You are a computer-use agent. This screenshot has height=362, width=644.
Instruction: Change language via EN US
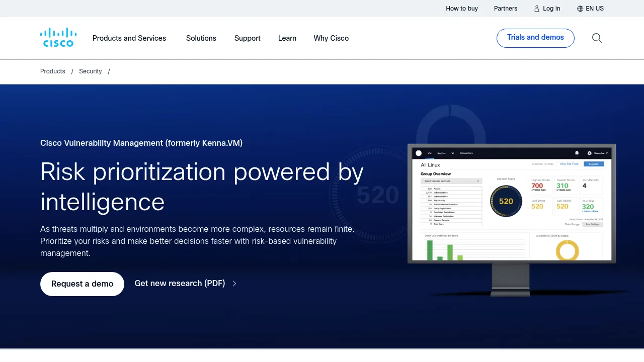595,9
